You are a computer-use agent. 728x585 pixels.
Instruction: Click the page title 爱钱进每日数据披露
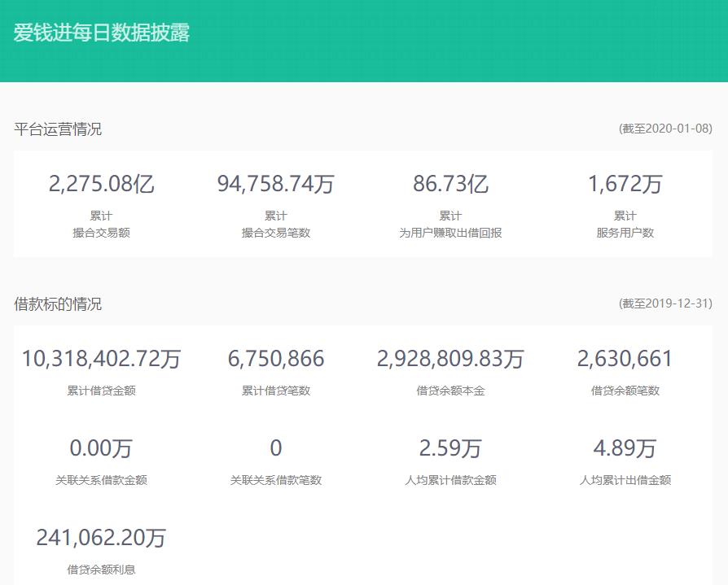(102, 33)
